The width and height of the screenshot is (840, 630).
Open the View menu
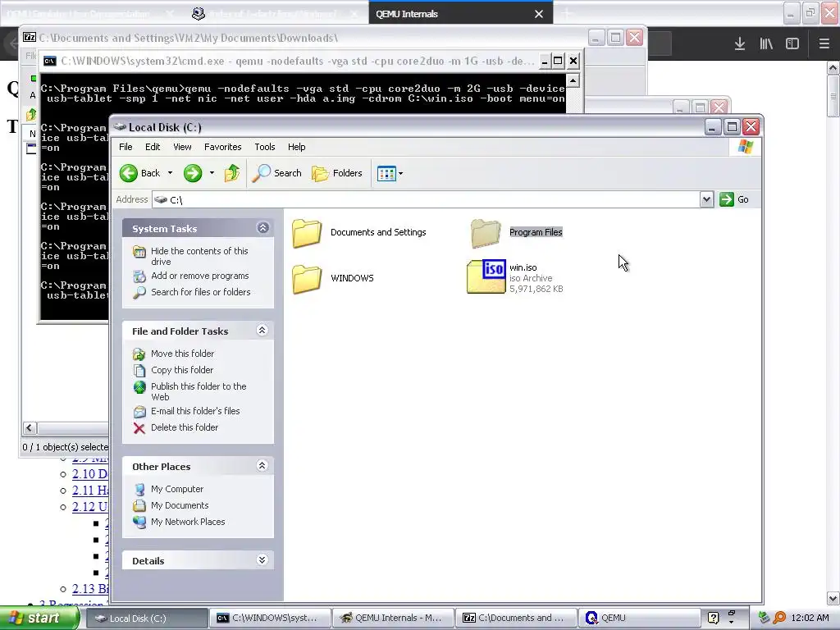(x=182, y=147)
